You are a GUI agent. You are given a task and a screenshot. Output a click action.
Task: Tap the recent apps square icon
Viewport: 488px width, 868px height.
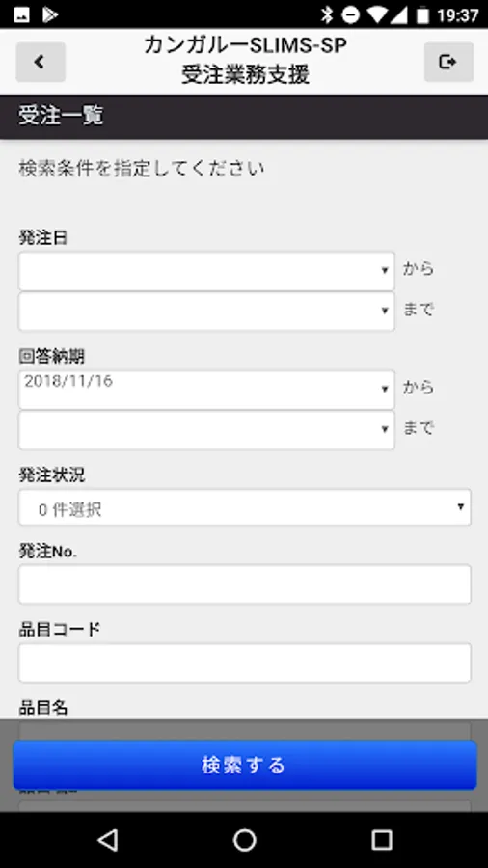point(381,840)
